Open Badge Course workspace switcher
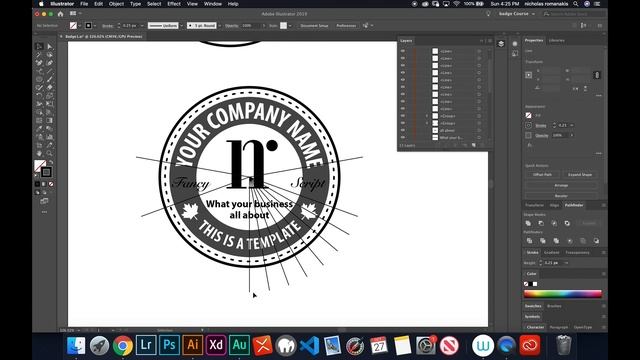 pyautogui.click(x=516, y=14)
